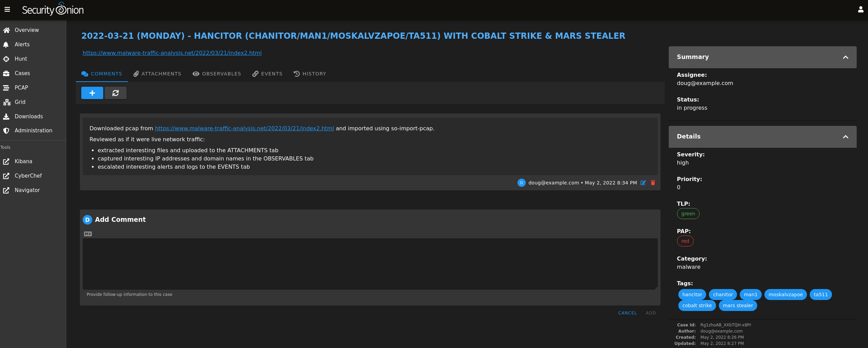The image size is (868, 348).
Task: Click the network icon beside Grid
Action: [x=7, y=102]
